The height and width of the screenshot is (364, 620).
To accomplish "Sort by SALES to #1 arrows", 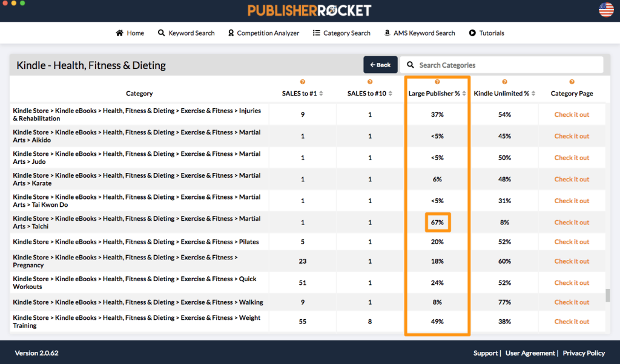I will point(321,94).
